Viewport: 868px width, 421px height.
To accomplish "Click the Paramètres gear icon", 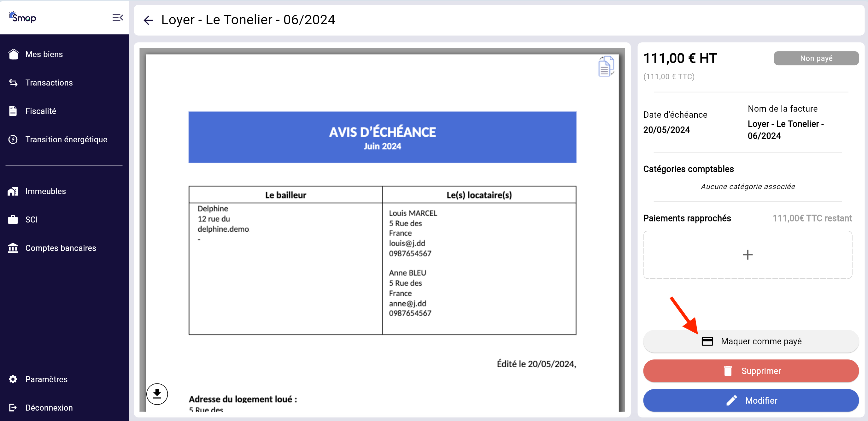I will pos(13,379).
